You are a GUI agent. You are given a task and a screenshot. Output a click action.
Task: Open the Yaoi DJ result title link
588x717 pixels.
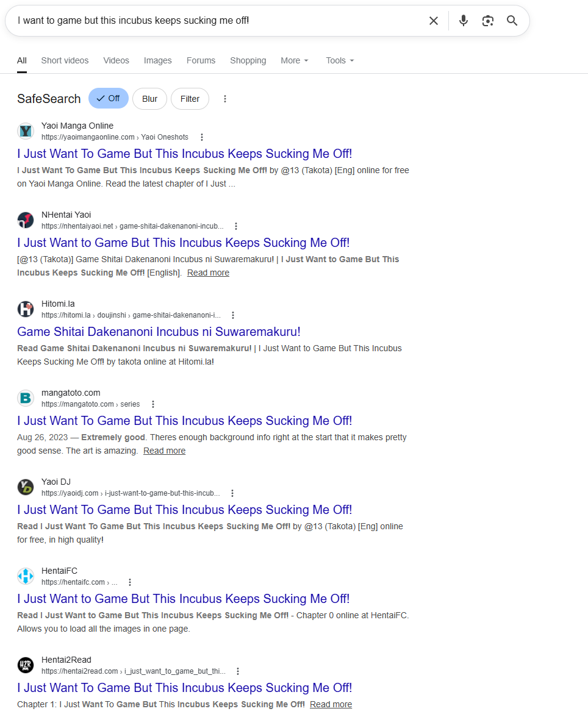184,510
